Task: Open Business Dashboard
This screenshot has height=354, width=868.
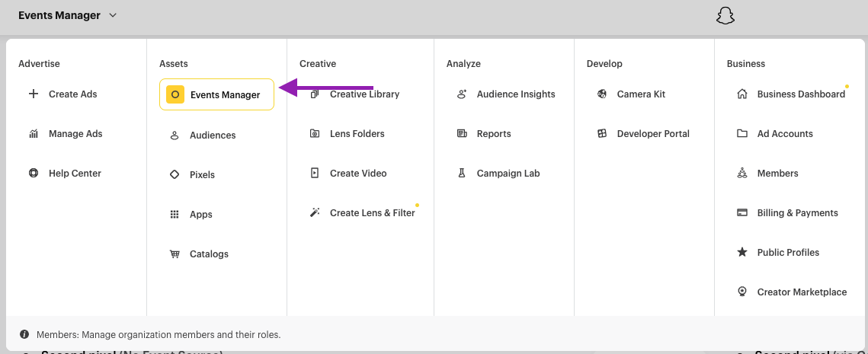Action: coord(801,94)
